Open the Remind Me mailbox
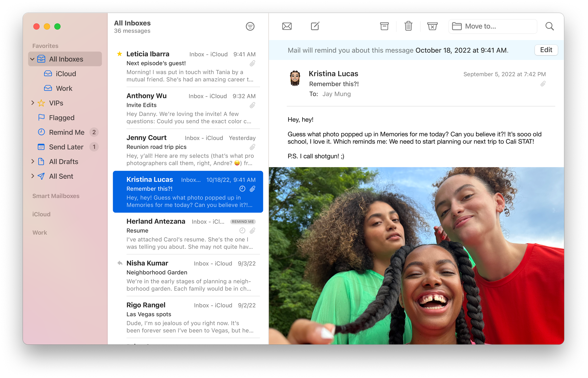588x378 pixels. point(66,132)
